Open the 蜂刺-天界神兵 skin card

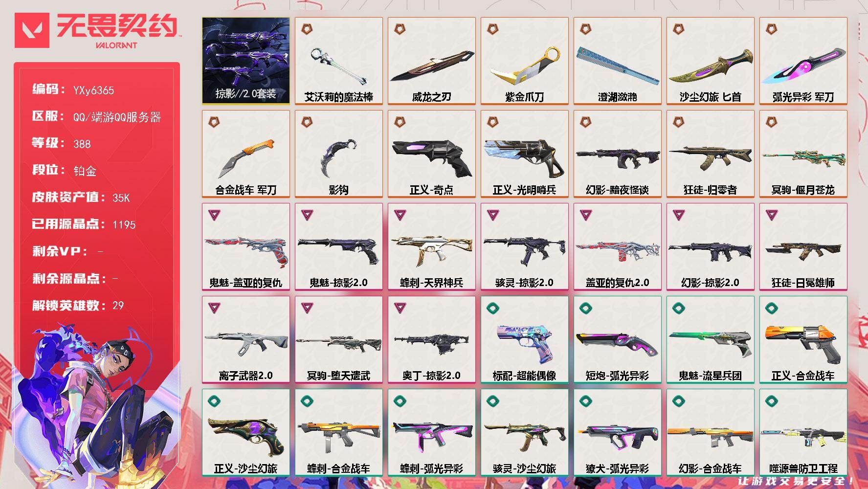coord(432,247)
